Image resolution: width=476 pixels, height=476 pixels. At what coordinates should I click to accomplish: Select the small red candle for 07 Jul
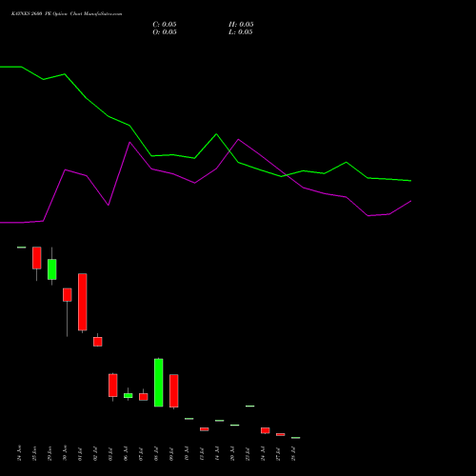[144, 397]
